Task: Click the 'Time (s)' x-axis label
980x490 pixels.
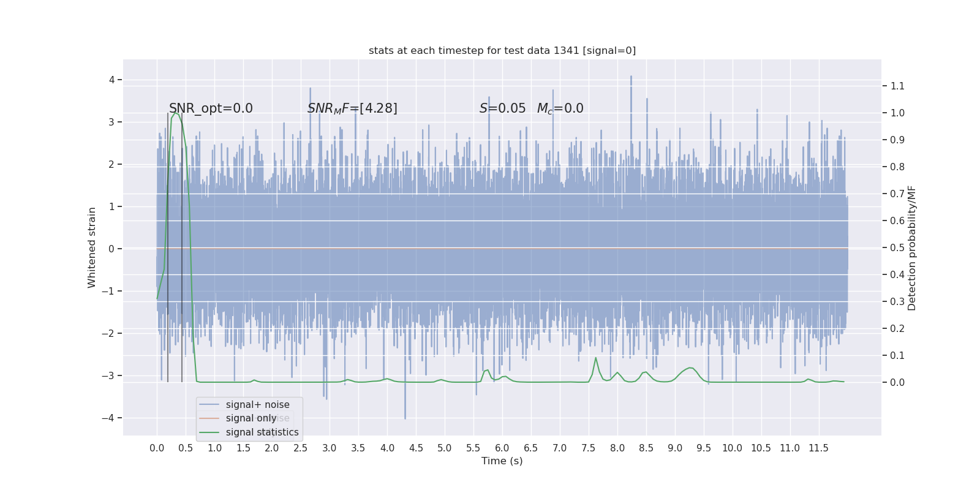Action: pos(502,461)
